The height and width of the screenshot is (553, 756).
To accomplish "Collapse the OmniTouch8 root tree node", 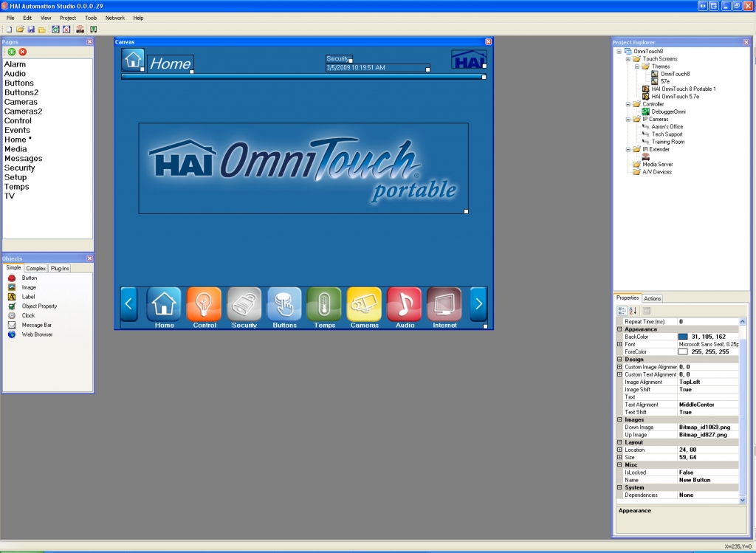I will point(619,51).
